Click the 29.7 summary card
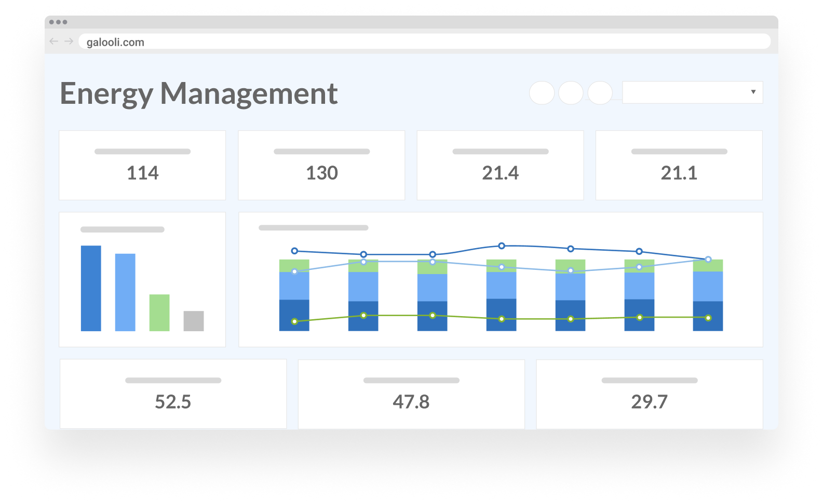Image resolution: width=823 pixels, height=504 pixels. click(x=649, y=394)
